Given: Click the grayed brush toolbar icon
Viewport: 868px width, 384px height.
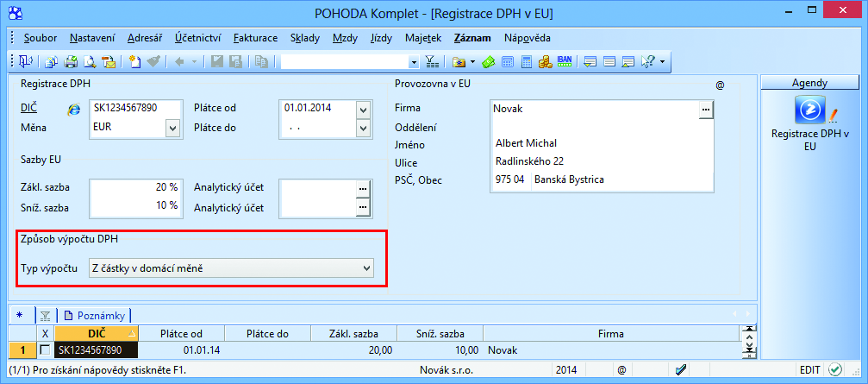Looking at the screenshot, I should click(x=153, y=61).
